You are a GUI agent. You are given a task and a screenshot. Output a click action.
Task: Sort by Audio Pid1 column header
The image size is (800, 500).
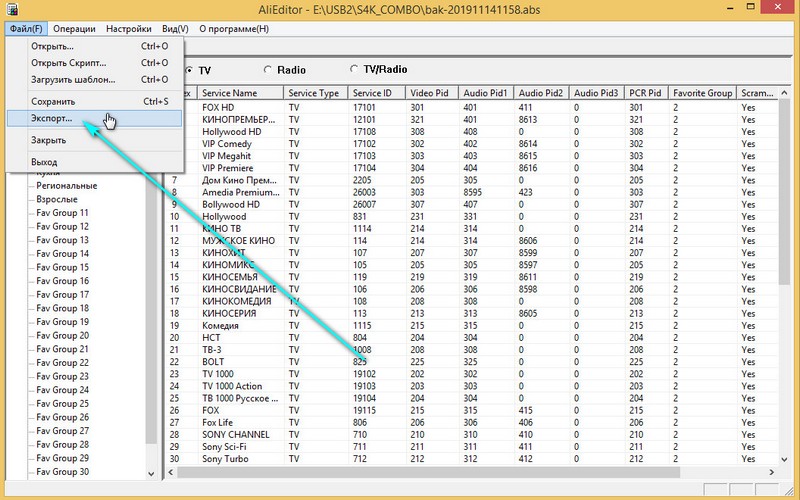pyautogui.click(x=486, y=93)
